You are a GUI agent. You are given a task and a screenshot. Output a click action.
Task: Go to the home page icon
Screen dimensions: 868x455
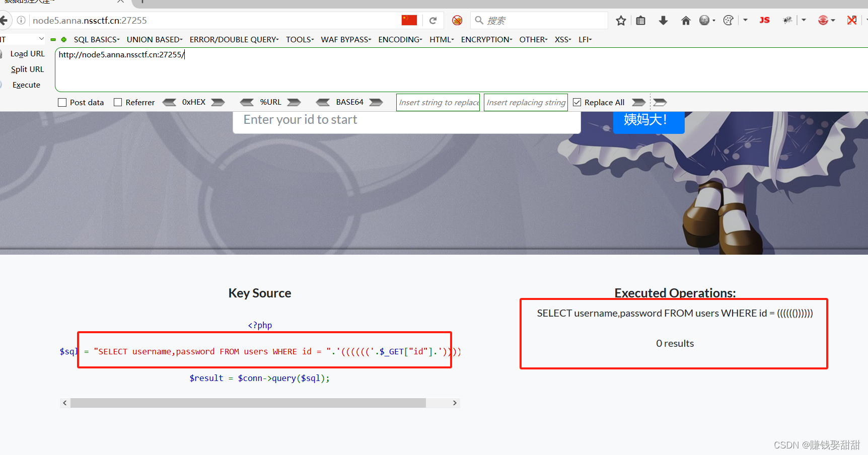coord(686,21)
